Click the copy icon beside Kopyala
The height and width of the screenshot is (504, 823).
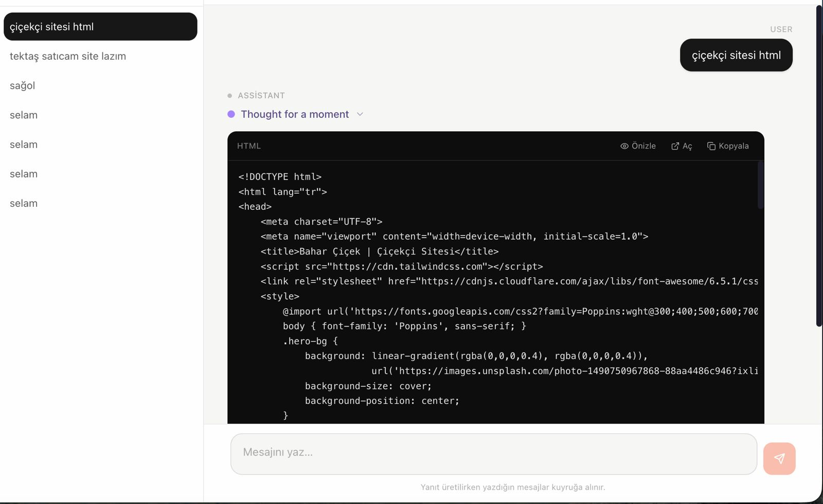click(x=711, y=146)
